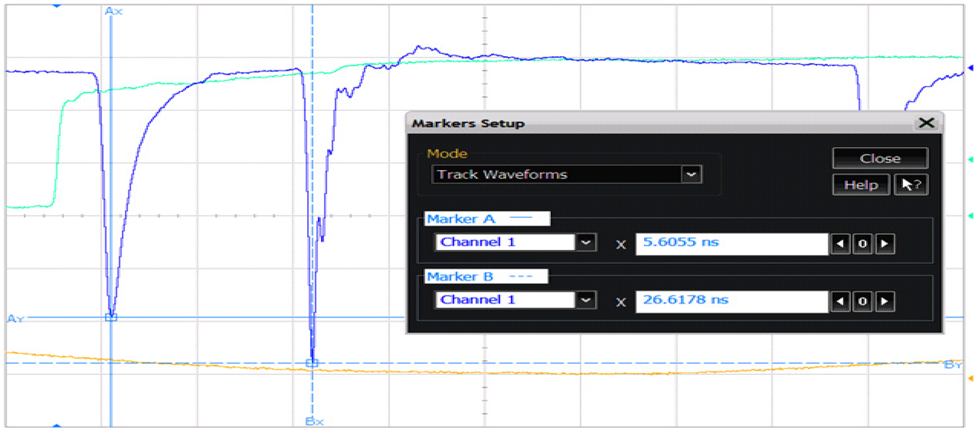Reset Marker B position with zero button
The image size is (980, 433).
(862, 301)
